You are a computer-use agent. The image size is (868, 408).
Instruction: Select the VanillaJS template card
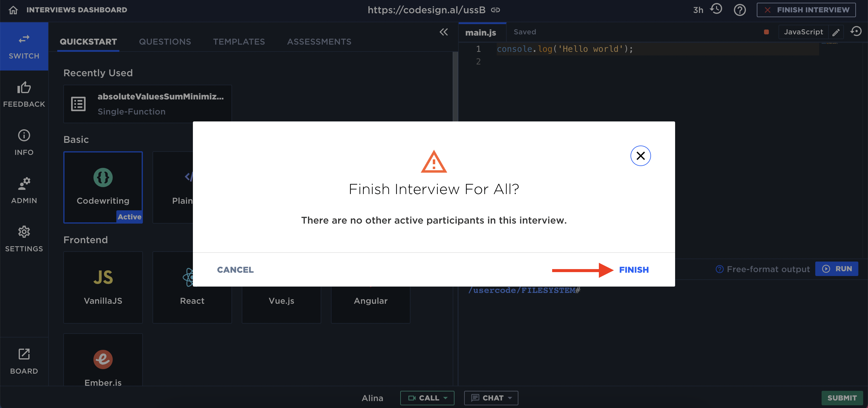click(x=103, y=287)
